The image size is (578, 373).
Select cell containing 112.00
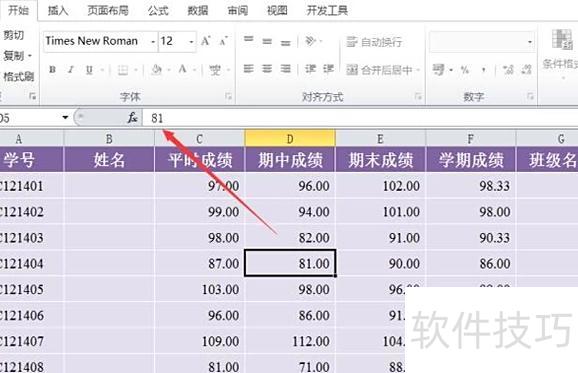[x=290, y=341]
